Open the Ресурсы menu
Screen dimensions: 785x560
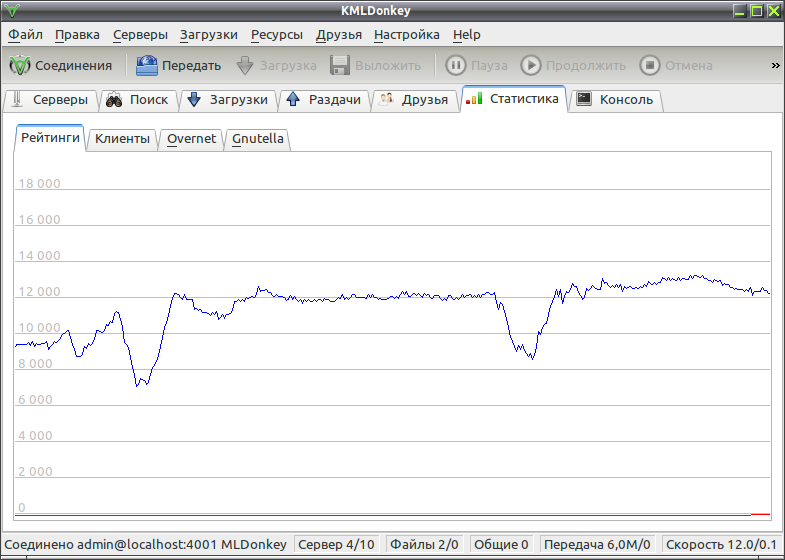coord(277,35)
